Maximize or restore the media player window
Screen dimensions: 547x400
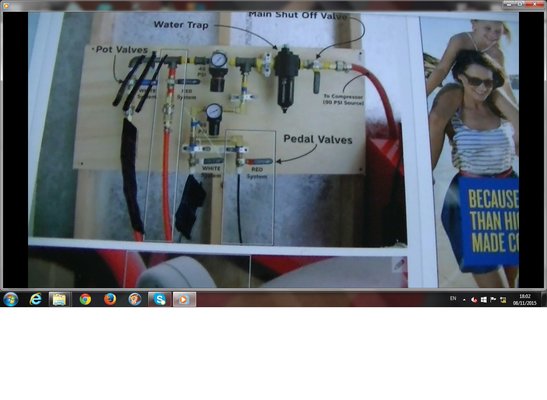coord(520,4)
